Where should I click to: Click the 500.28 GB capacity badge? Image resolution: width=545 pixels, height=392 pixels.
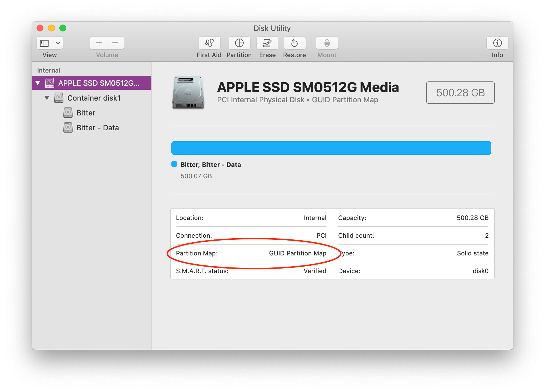(460, 93)
